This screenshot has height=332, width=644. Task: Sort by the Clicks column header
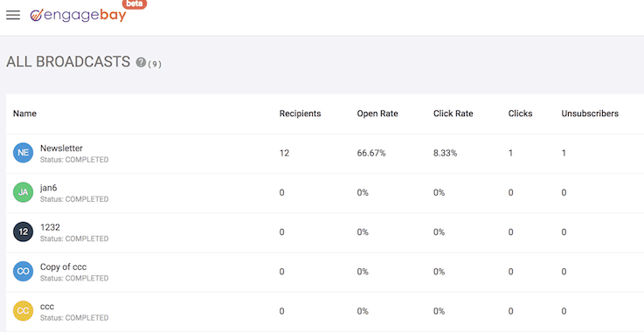coord(521,114)
